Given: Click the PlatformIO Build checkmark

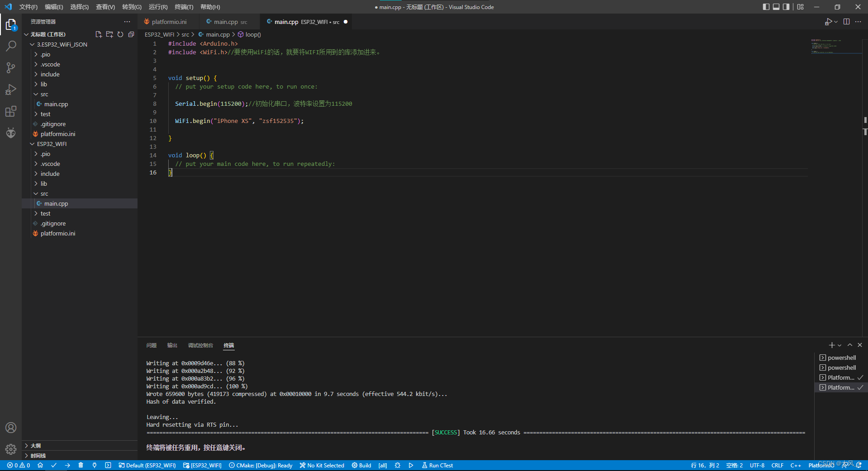Looking at the screenshot, I should [x=54, y=465].
